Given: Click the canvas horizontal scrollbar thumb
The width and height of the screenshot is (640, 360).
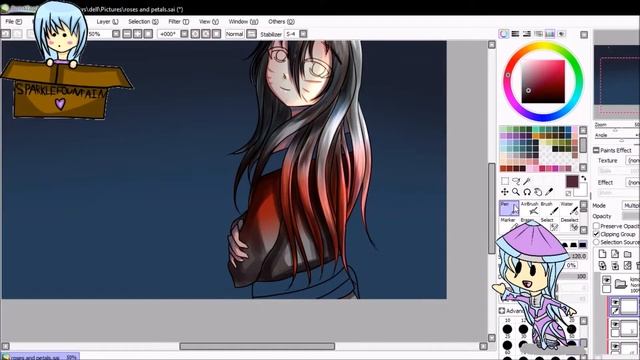Looking at the screenshot, I should click(257, 346).
